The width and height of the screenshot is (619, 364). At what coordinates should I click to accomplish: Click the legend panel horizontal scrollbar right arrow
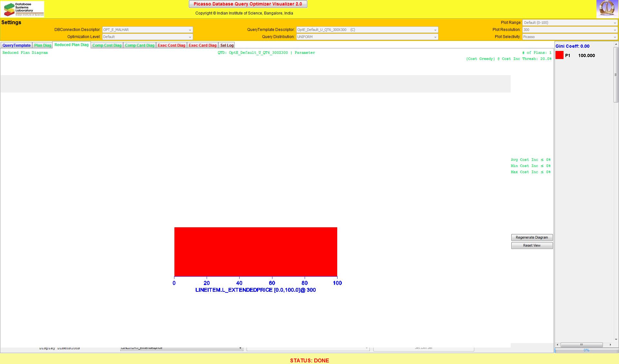610,345
